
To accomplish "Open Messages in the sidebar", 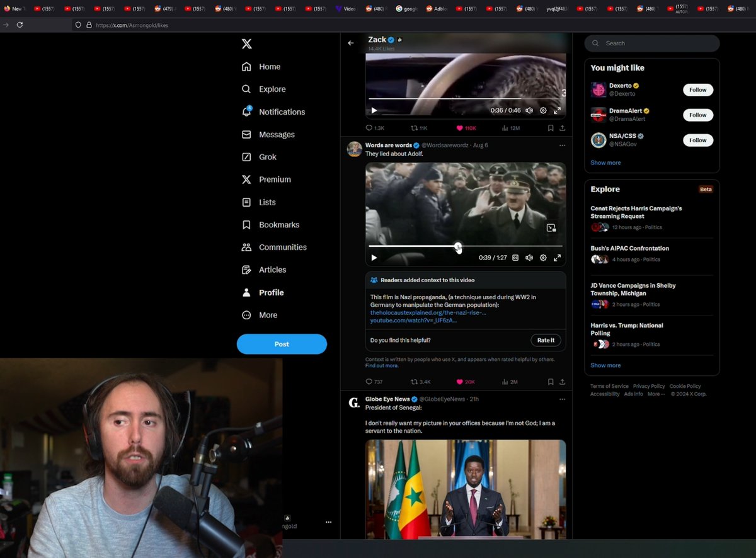I will pyautogui.click(x=268, y=135).
